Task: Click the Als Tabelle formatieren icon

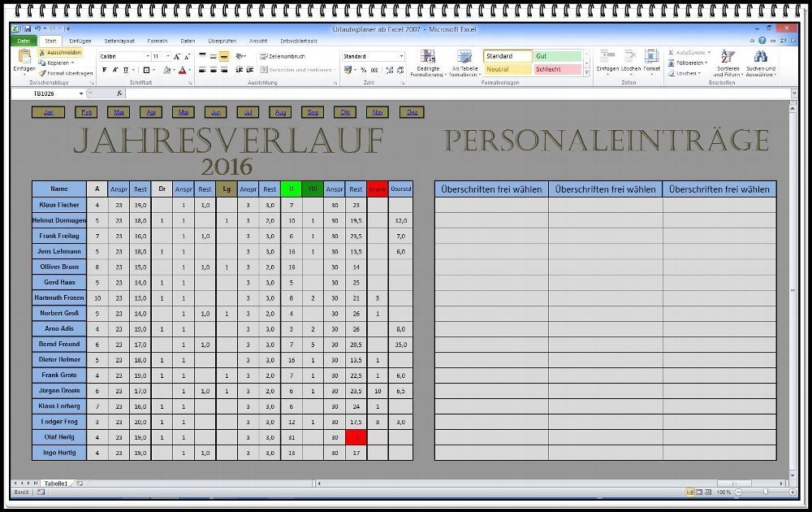Action: click(464, 57)
